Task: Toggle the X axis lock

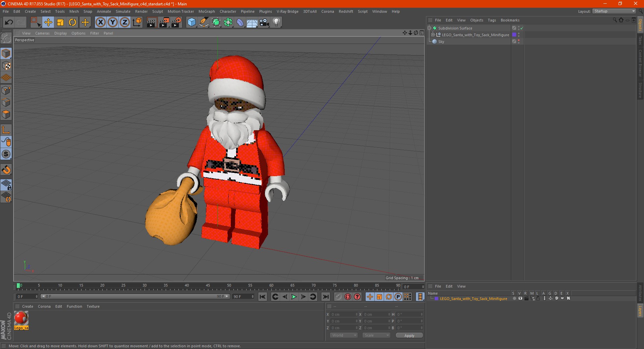Action: pos(100,22)
